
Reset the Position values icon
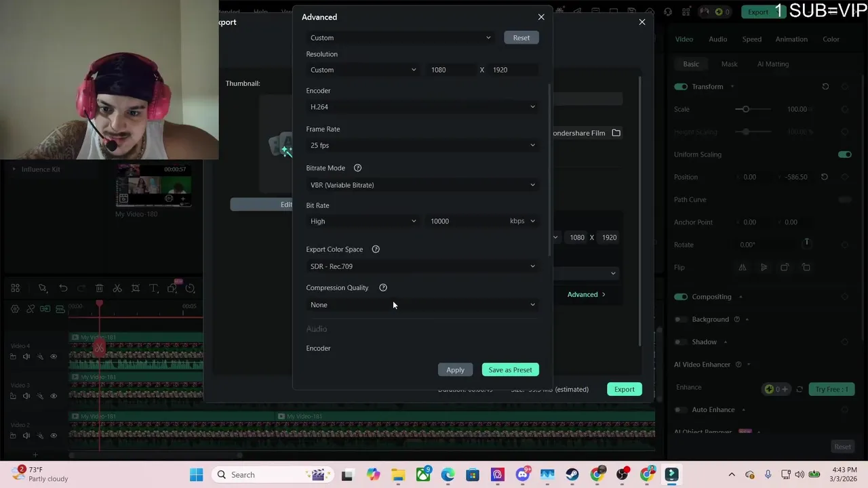(x=825, y=177)
